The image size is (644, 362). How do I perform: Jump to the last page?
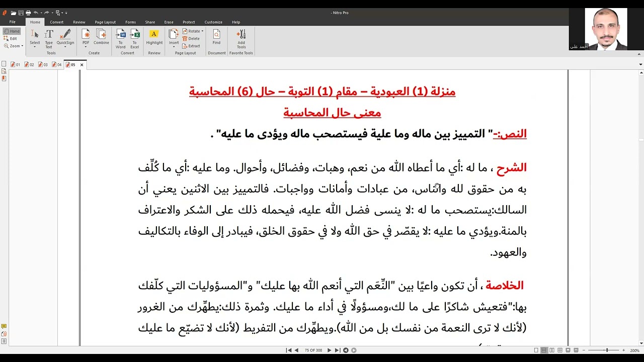[x=337, y=350]
